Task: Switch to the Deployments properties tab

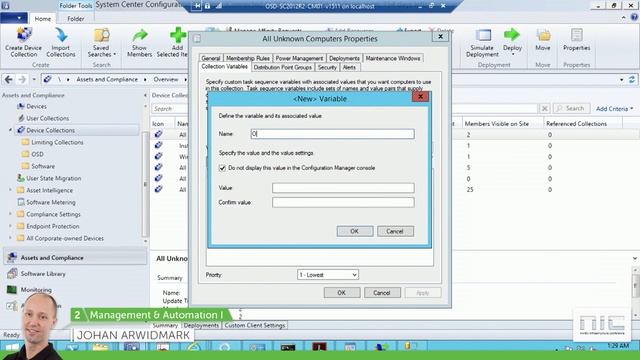Action: tap(344, 58)
